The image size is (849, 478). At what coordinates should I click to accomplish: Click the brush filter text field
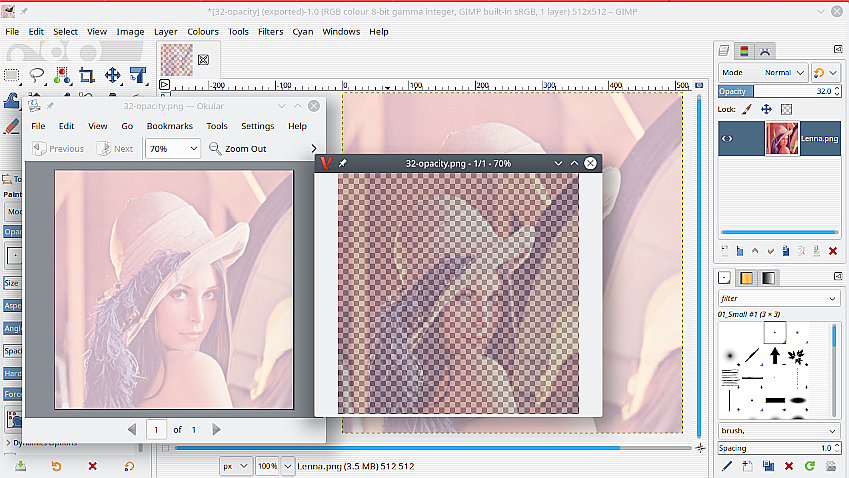pyautogui.click(x=770, y=299)
